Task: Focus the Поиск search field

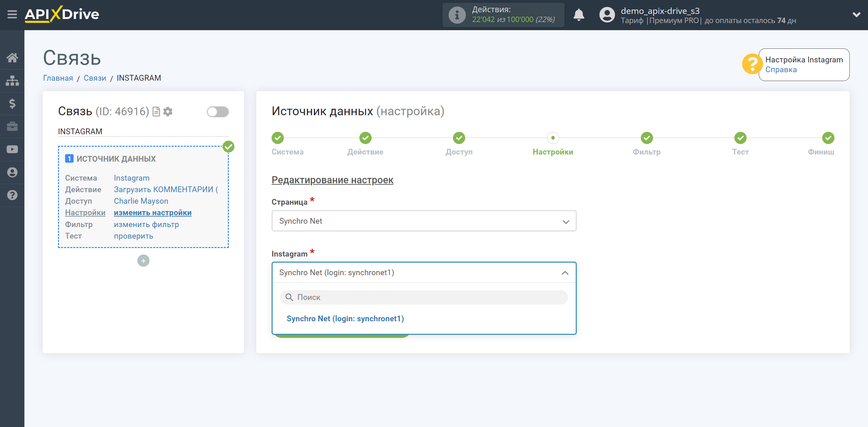Action: pyautogui.click(x=424, y=297)
